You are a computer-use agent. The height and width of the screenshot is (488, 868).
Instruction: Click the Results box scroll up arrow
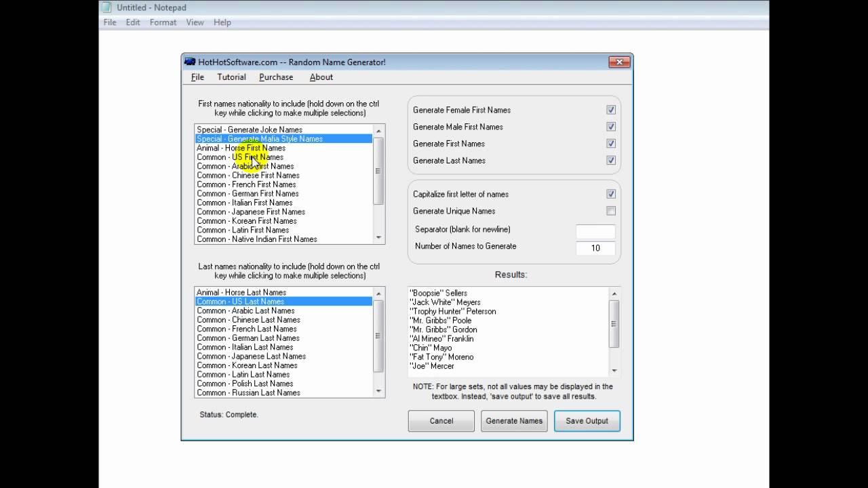[x=614, y=293]
